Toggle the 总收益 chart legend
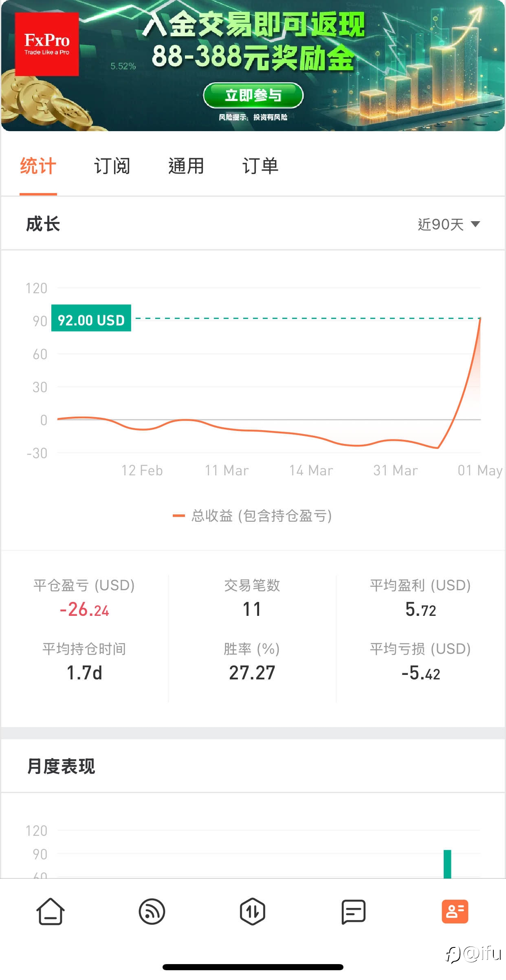This screenshot has width=506, height=980. point(252,516)
